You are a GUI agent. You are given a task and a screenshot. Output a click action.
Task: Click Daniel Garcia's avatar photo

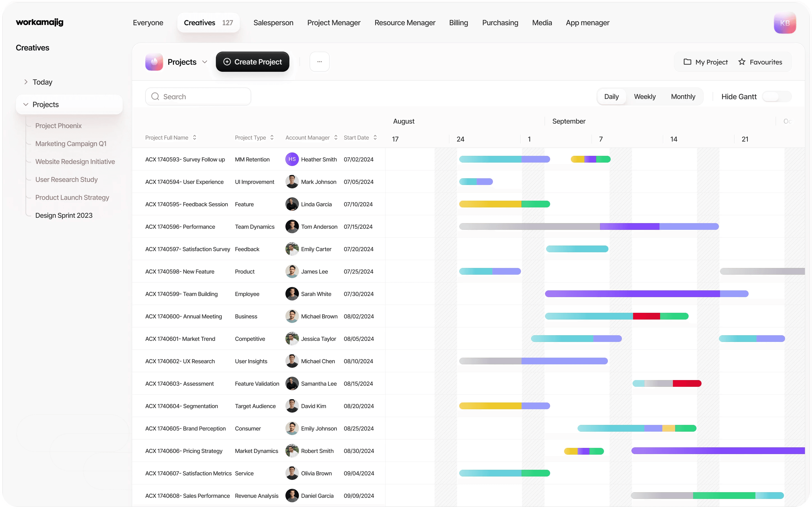point(292,496)
